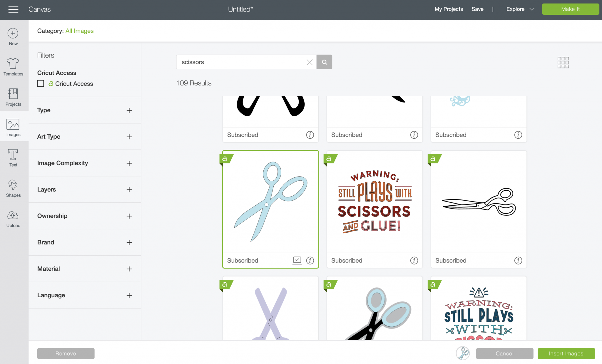Click the 109 Results text
The height and width of the screenshot is (364, 602).
click(x=194, y=83)
